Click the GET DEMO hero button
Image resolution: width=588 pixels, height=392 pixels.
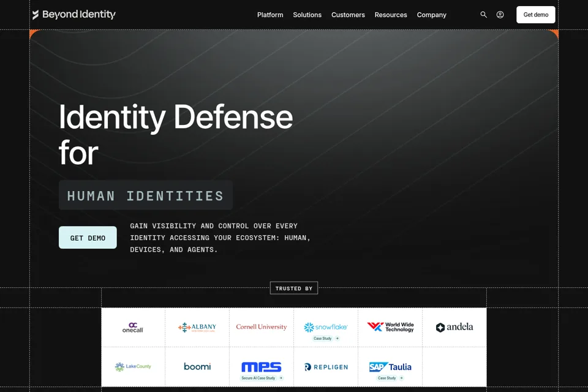tap(88, 238)
